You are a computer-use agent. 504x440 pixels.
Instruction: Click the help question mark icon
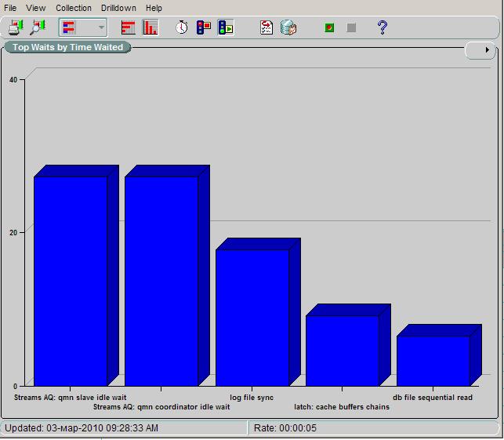382,27
